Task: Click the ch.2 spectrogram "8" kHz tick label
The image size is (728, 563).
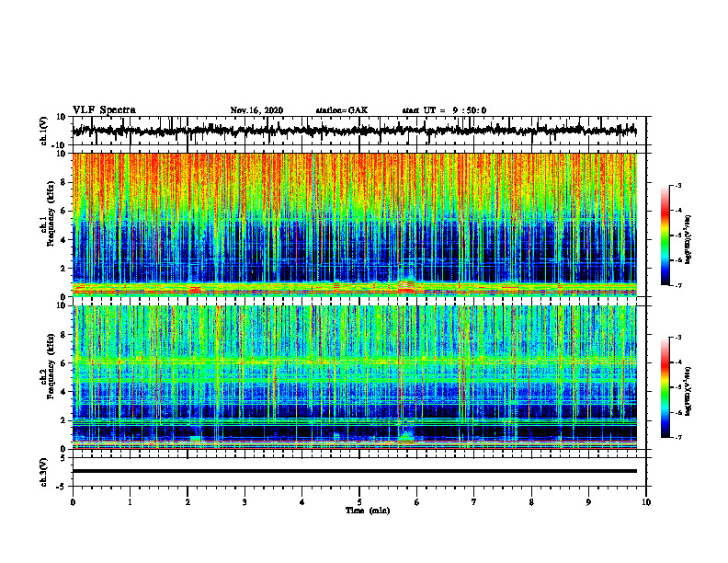Action: [x=63, y=335]
